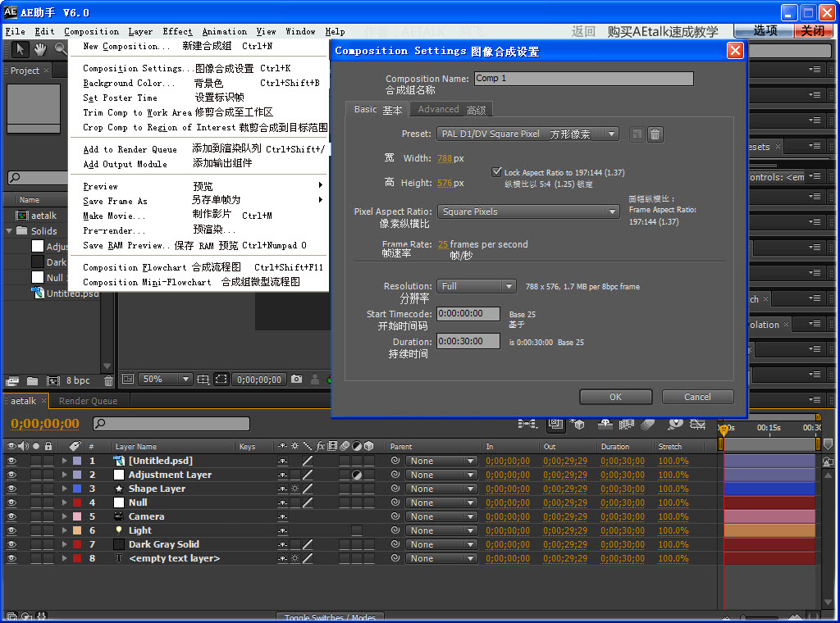Select the arrow Selection tool

pos(20,49)
